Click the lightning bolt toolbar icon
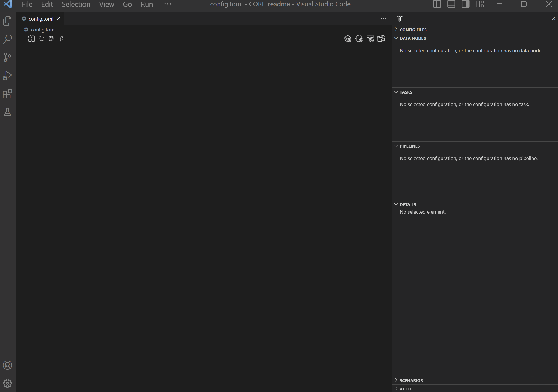The width and height of the screenshot is (558, 392). tap(61, 39)
